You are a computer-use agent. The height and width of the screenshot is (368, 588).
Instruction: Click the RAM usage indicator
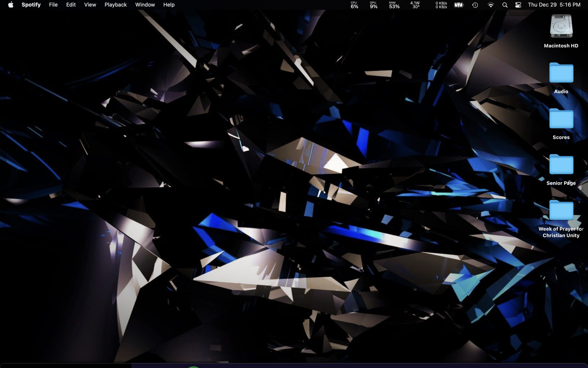[394, 5]
